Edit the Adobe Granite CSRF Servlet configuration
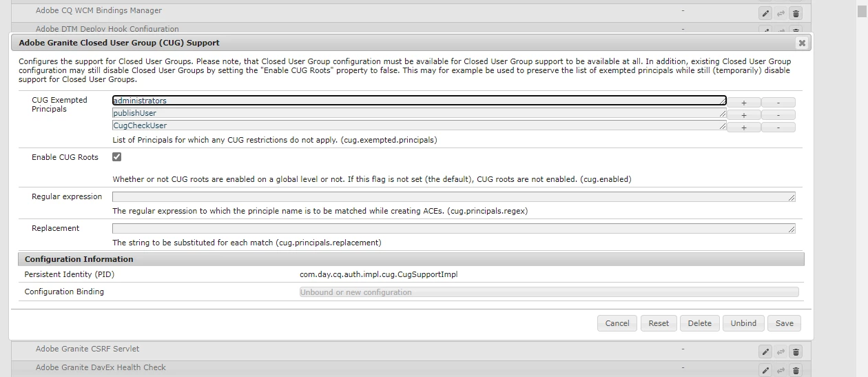The width and height of the screenshot is (868, 377). (x=765, y=351)
